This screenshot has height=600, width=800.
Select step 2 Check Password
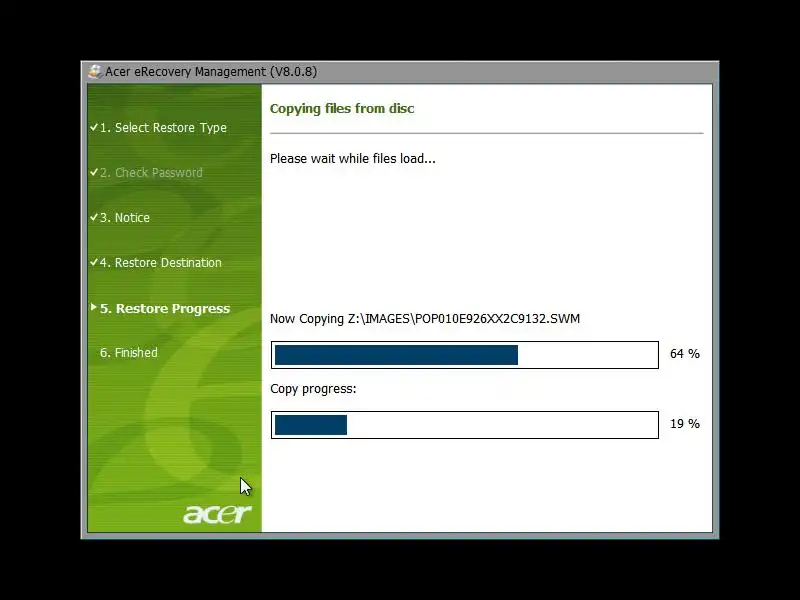151,172
